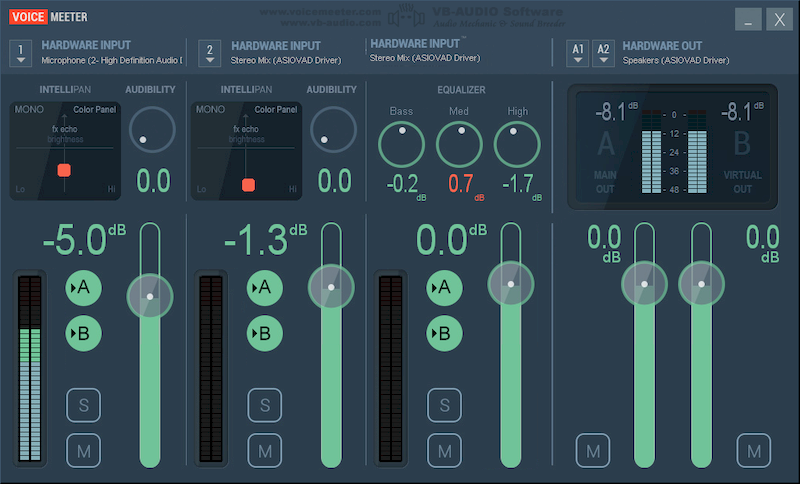Click the -5.0 dB gain readout
The height and width of the screenshot is (484, 800).
click(84, 239)
